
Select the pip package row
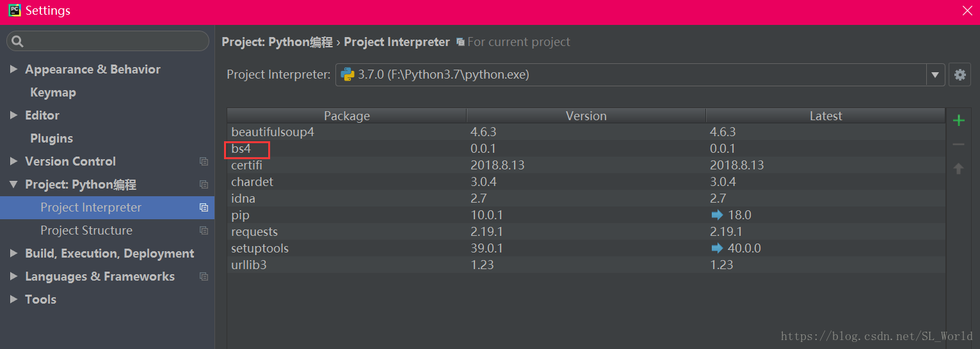pos(586,215)
